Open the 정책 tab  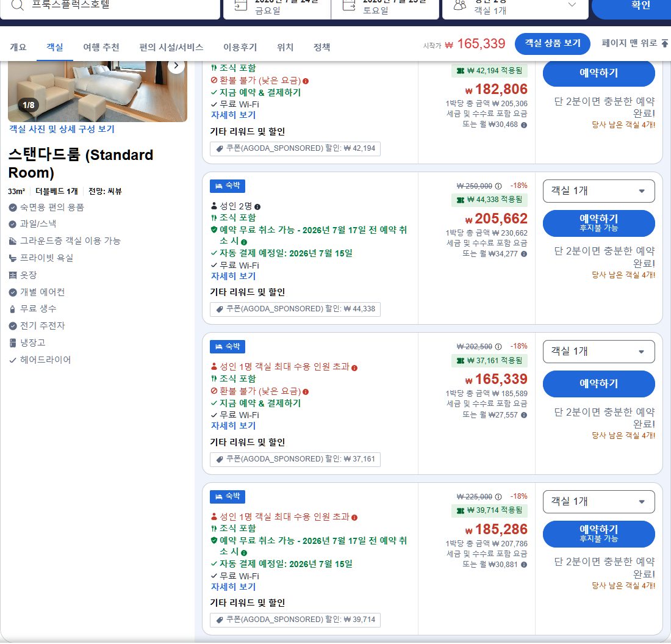(x=322, y=47)
